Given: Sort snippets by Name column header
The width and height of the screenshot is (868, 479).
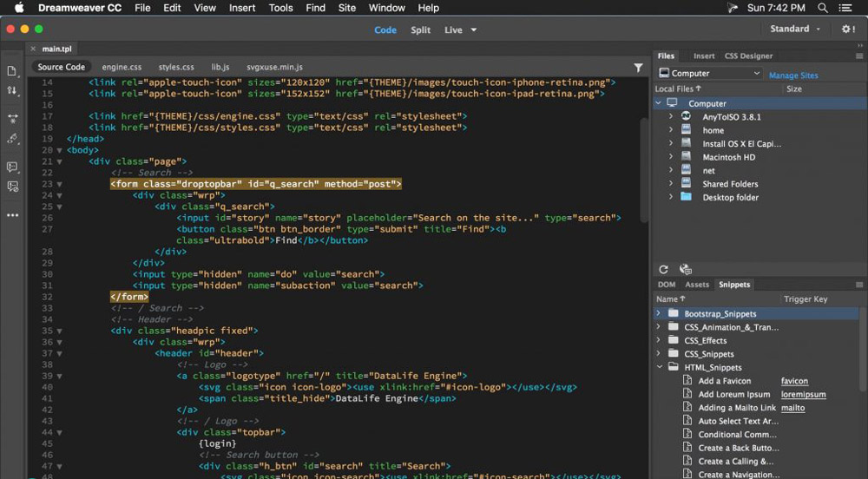Looking at the screenshot, I should click(x=670, y=299).
